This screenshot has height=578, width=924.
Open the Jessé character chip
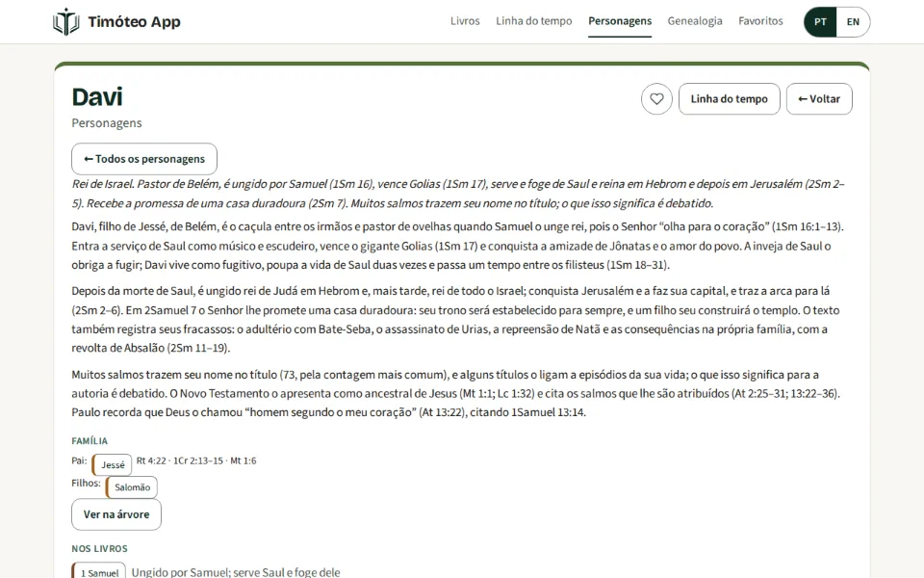pos(112,464)
